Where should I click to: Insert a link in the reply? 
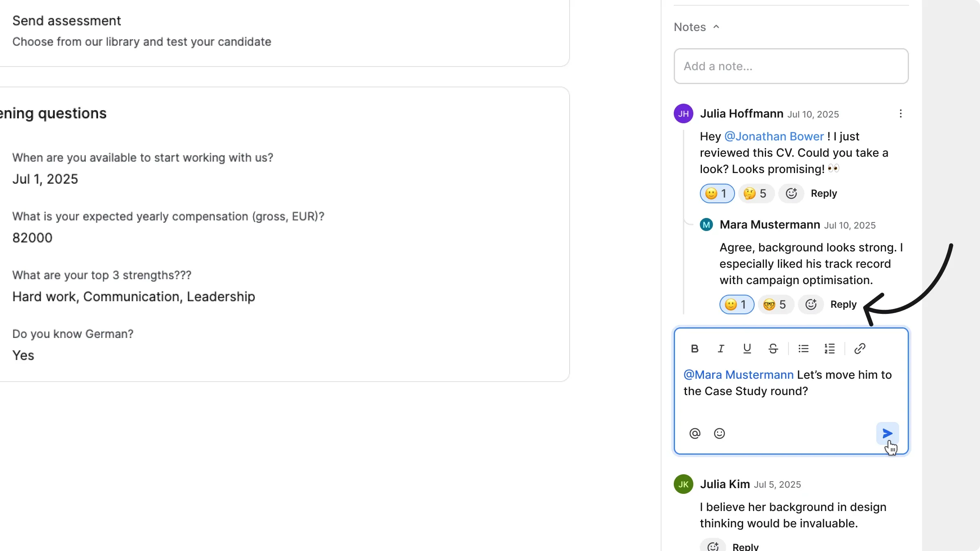pos(860,349)
